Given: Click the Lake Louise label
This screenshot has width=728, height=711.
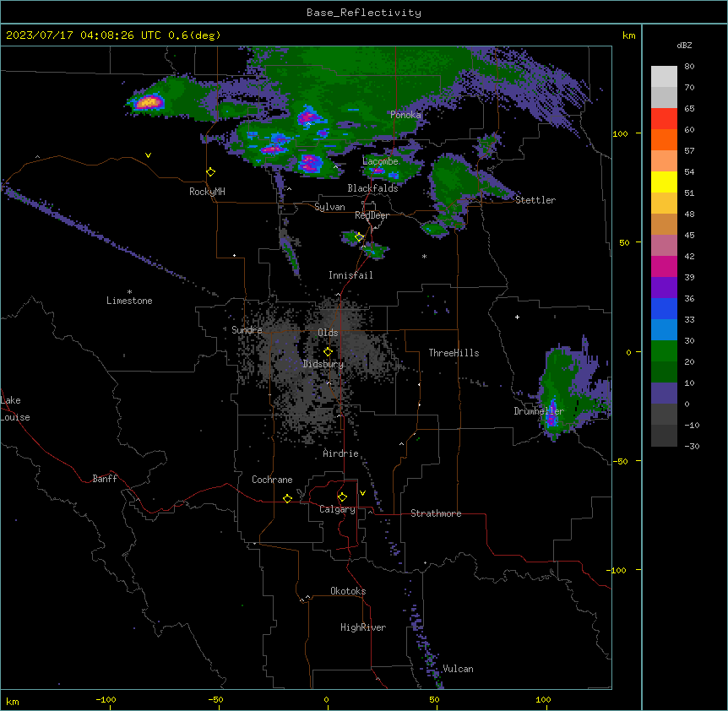Looking at the screenshot, I should coord(15,409).
